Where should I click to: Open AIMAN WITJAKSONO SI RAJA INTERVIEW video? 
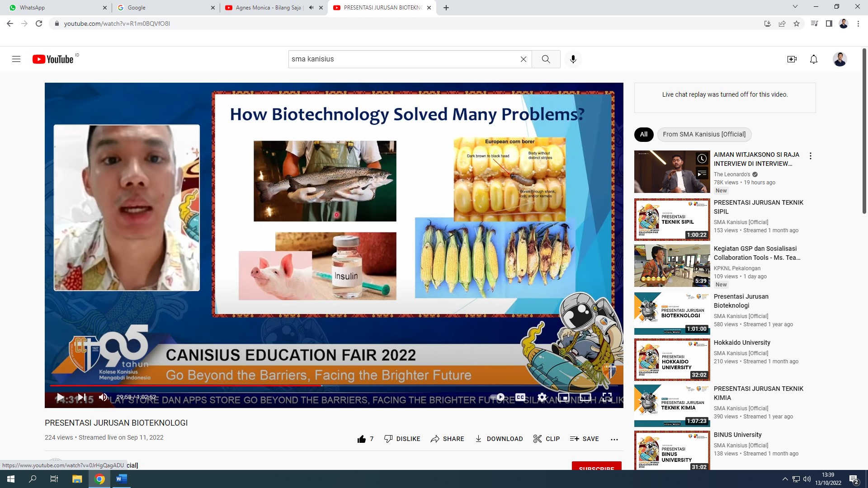click(x=756, y=159)
